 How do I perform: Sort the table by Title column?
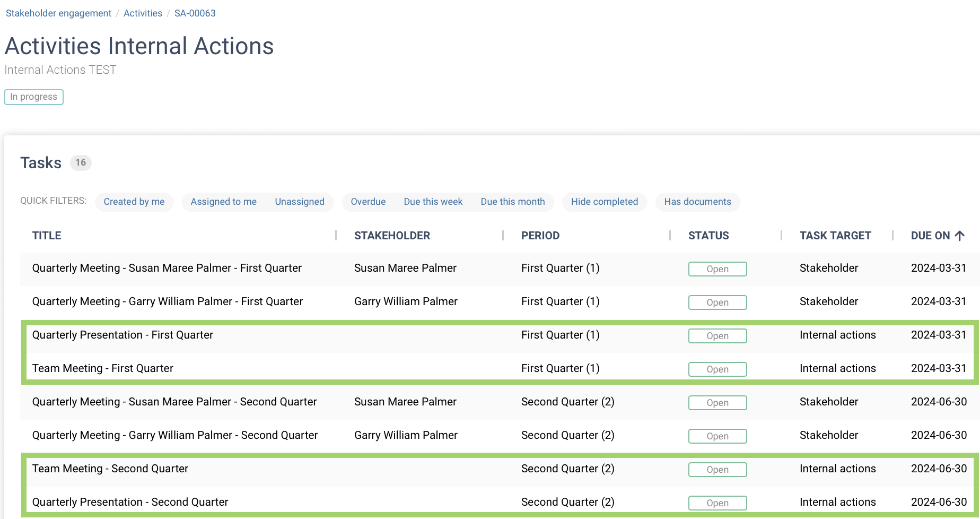point(47,236)
